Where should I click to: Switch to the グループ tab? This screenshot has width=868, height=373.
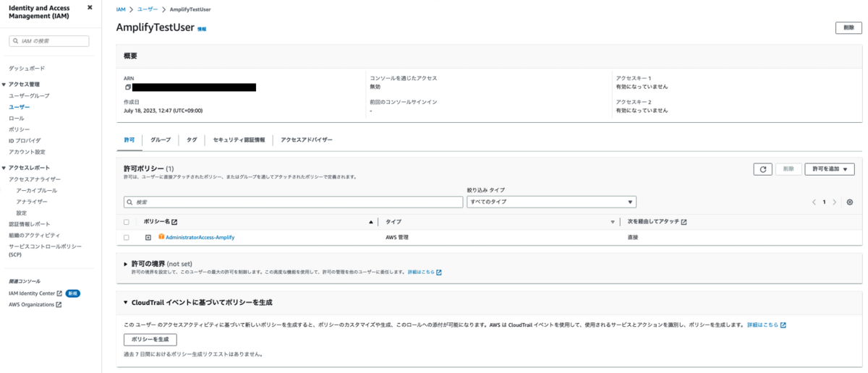(161, 140)
